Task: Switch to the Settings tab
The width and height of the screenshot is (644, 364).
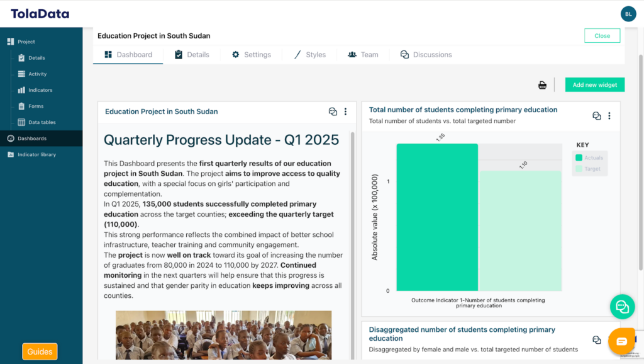Action: coord(252,55)
